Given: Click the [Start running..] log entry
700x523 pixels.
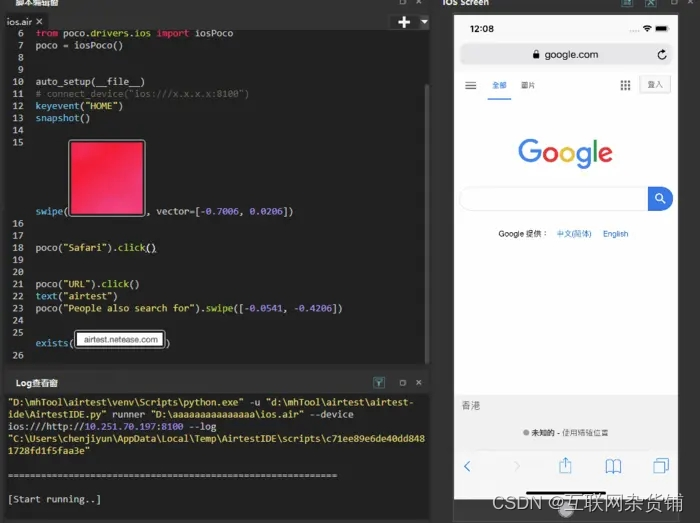Looking at the screenshot, I should pos(54,499).
